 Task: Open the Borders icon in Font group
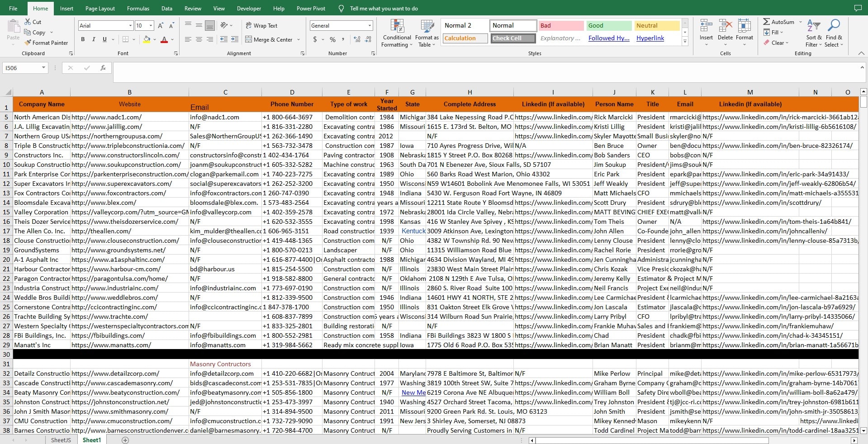click(x=126, y=39)
